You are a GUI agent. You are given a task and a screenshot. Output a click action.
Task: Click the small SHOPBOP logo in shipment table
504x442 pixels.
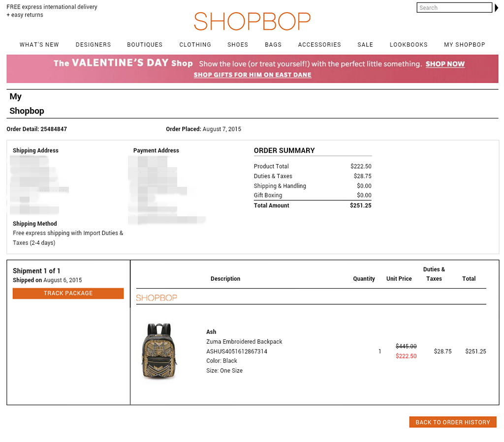[157, 298]
